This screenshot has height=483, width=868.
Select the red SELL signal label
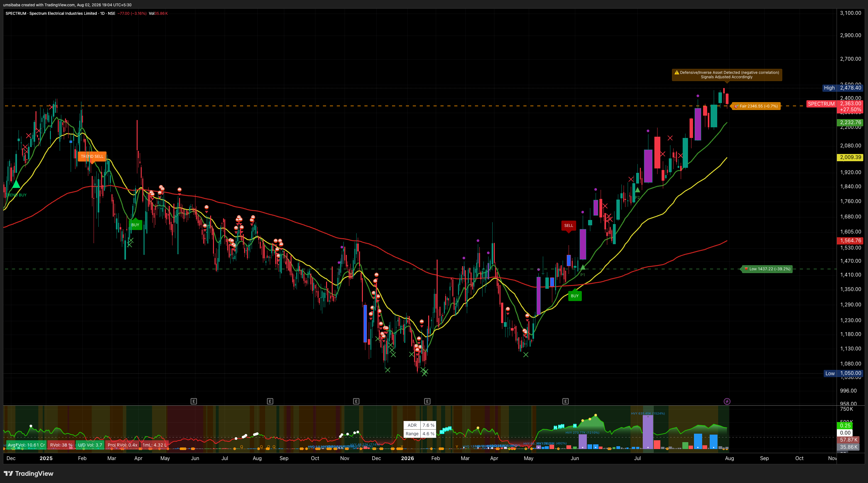568,226
